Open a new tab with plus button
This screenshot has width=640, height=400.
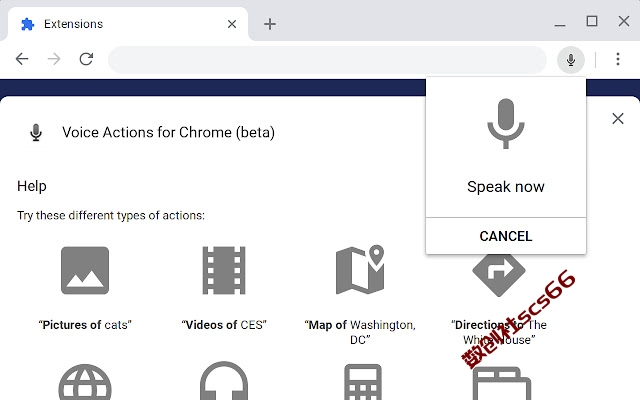click(270, 24)
